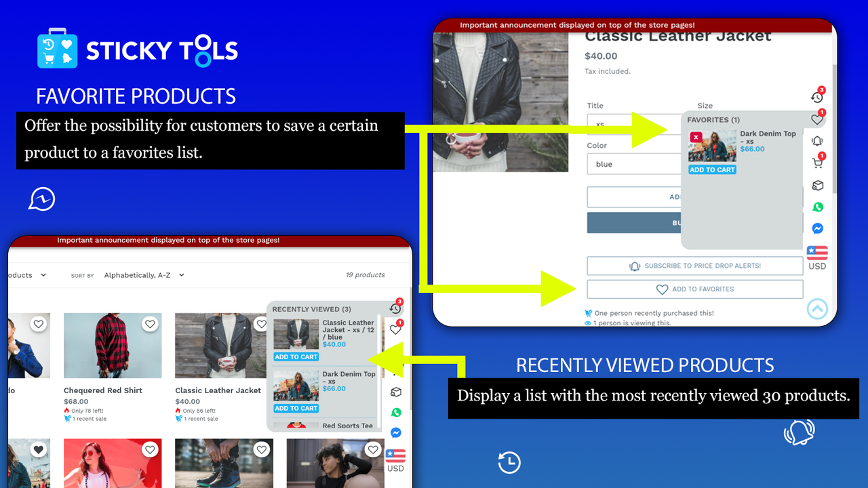Open Classic Leather Jacket thumbnail in Recently Viewed
The height and width of the screenshot is (488, 868).
point(296,334)
